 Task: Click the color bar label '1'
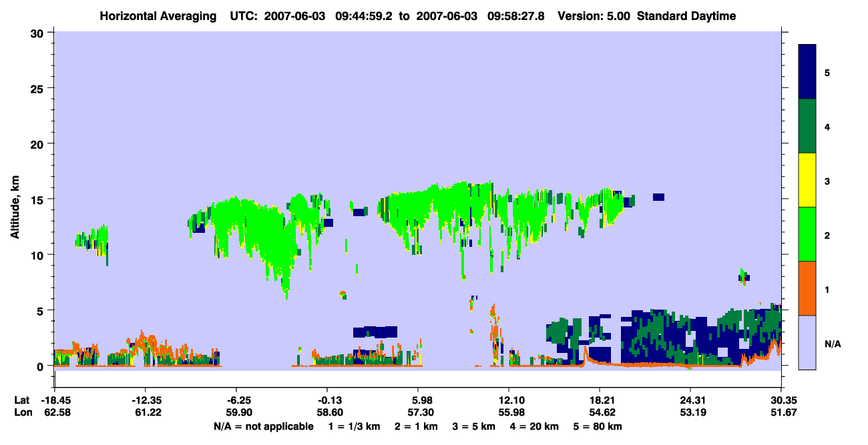coord(827,289)
